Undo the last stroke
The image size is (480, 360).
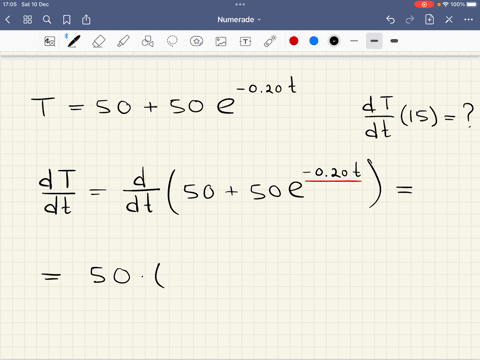point(390,20)
